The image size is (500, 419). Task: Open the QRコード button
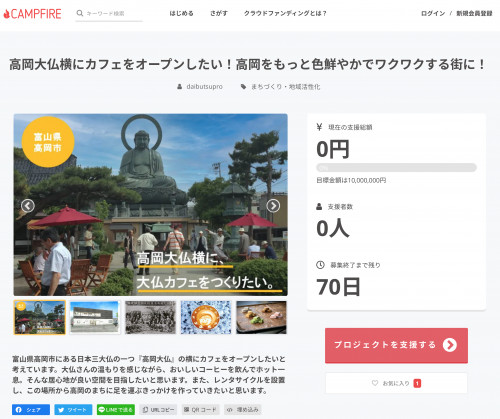(201, 410)
